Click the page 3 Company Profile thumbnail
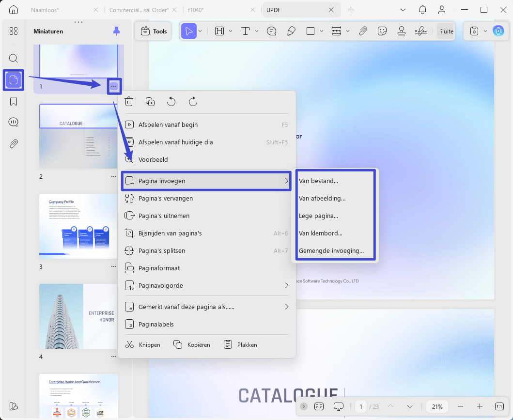Viewport: 513px width, 420px height. 78,226
